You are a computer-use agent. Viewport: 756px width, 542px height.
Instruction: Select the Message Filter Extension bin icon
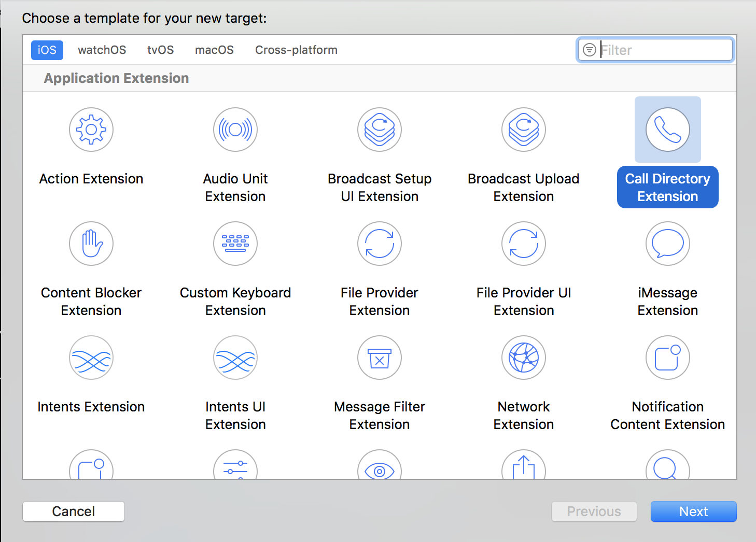click(x=380, y=358)
